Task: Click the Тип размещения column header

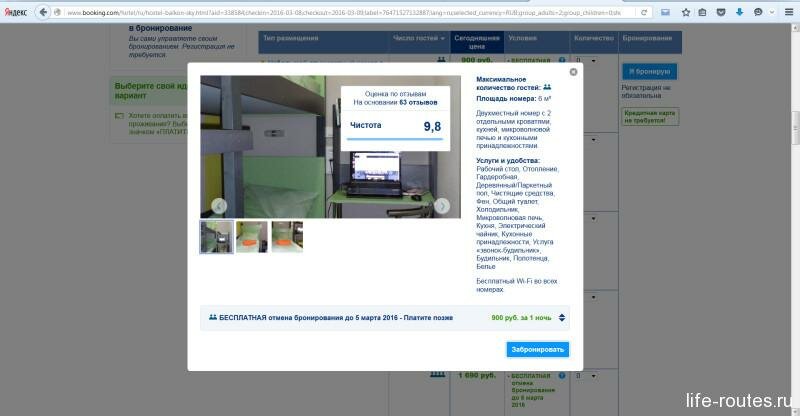Action: [x=292, y=38]
